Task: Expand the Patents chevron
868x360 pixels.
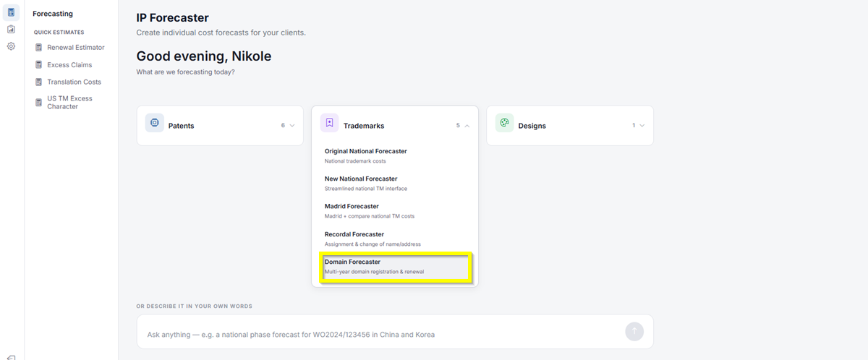Action: 292,126
